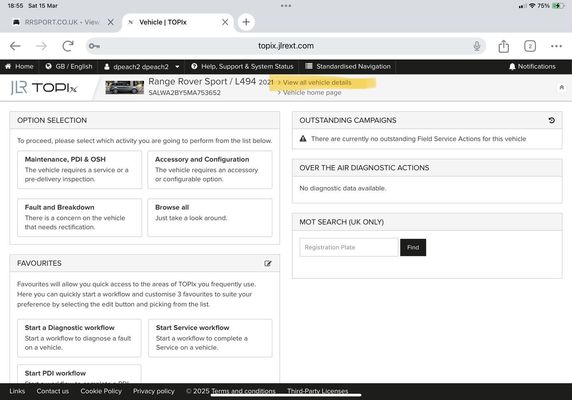This screenshot has height=400, width=572.
Task: Click the JLR TOPIx logo
Action: click(44, 88)
